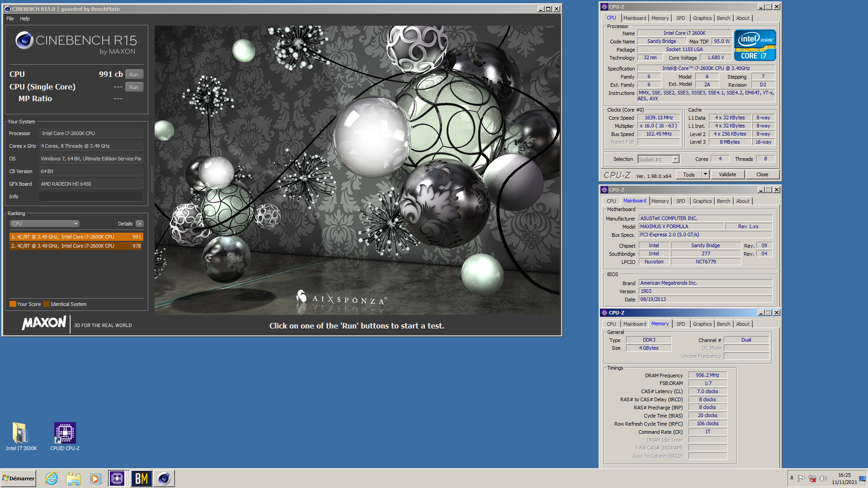Screen dimensions: 868x488
Task: Open Graphics tab in bottom CPU-Z window
Action: pos(702,324)
